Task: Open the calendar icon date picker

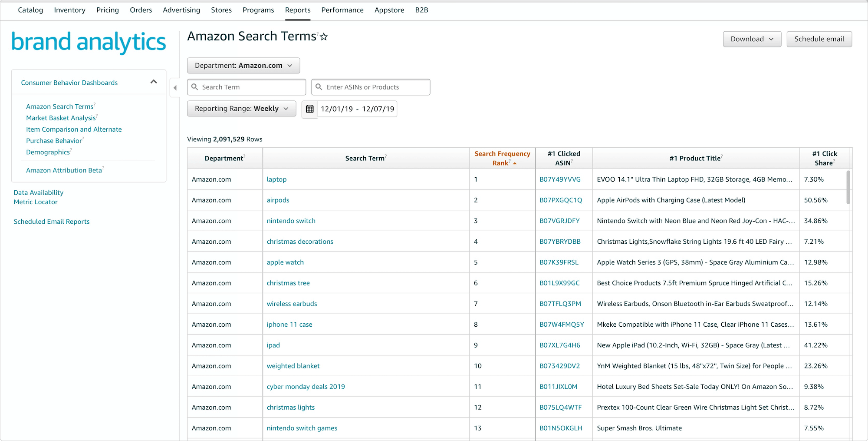Action: tap(309, 109)
